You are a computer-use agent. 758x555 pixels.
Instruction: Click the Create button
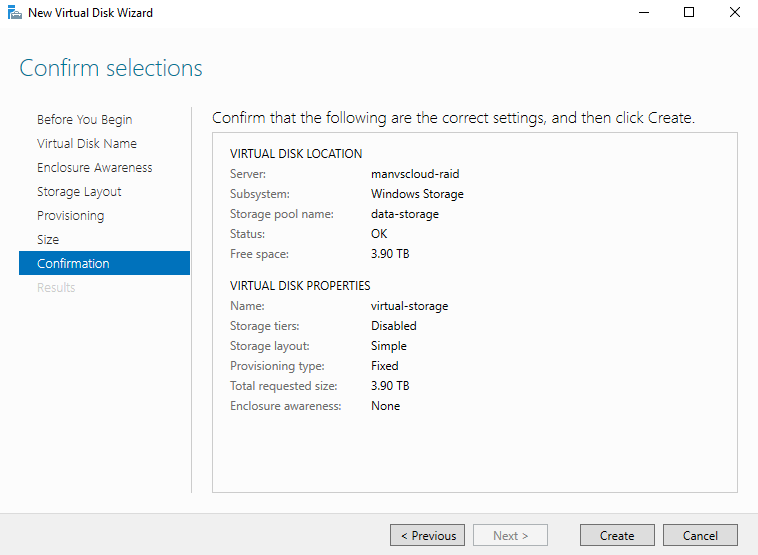tap(617, 535)
